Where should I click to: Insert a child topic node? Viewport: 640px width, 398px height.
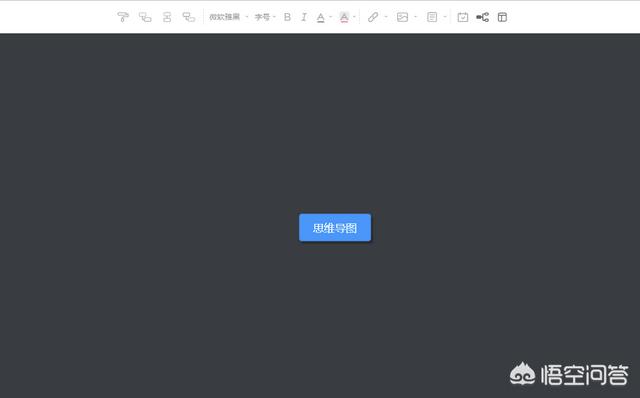pyautogui.click(x=145, y=17)
